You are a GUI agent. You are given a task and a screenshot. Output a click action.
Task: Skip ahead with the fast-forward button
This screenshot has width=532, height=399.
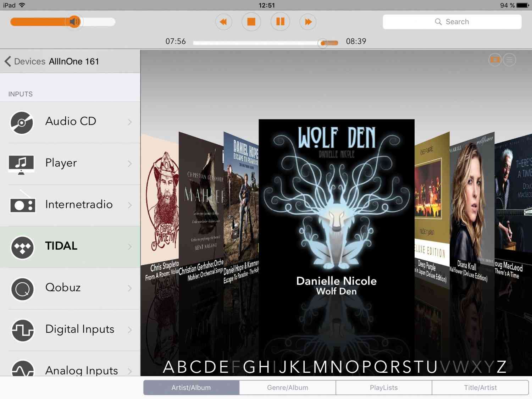click(308, 22)
